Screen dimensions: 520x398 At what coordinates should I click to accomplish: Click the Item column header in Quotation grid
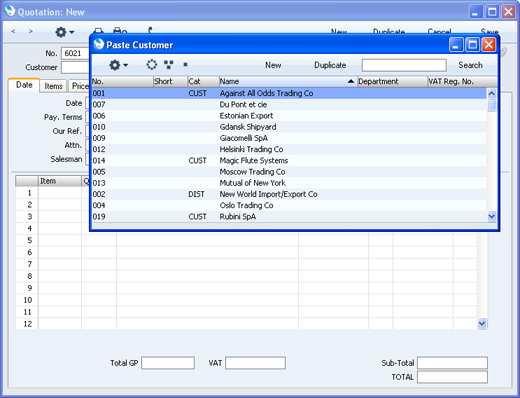[60, 181]
